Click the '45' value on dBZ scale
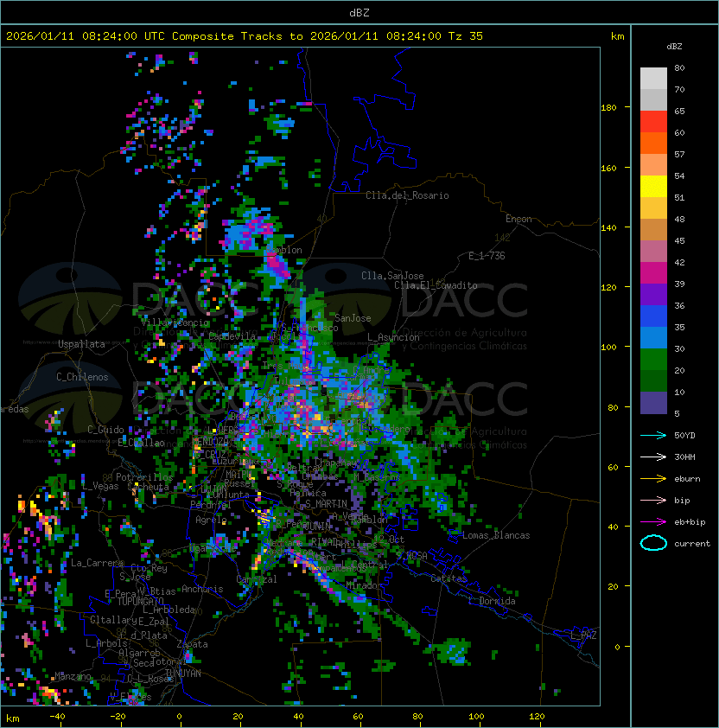 click(x=679, y=240)
